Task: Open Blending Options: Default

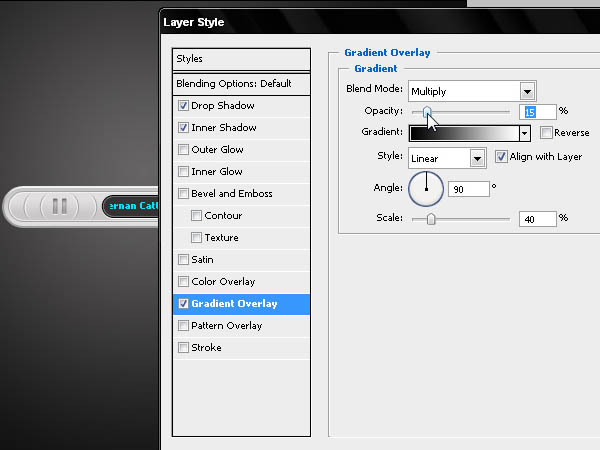Action: 241,84
